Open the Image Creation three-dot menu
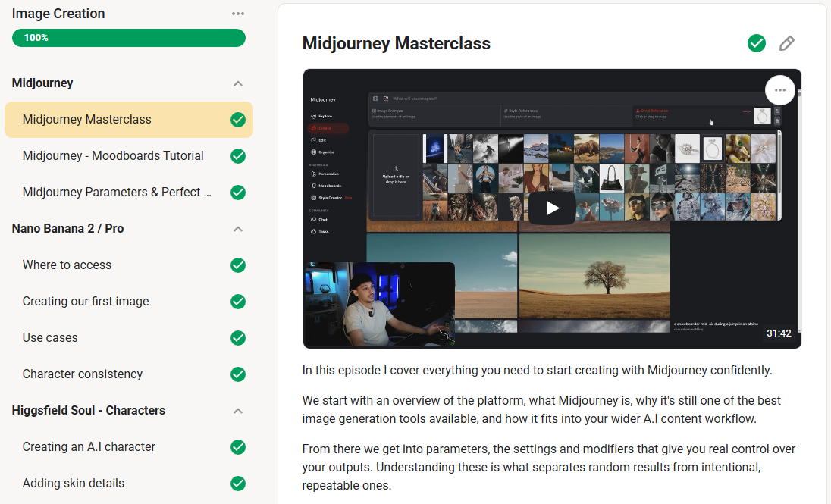 (x=238, y=14)
